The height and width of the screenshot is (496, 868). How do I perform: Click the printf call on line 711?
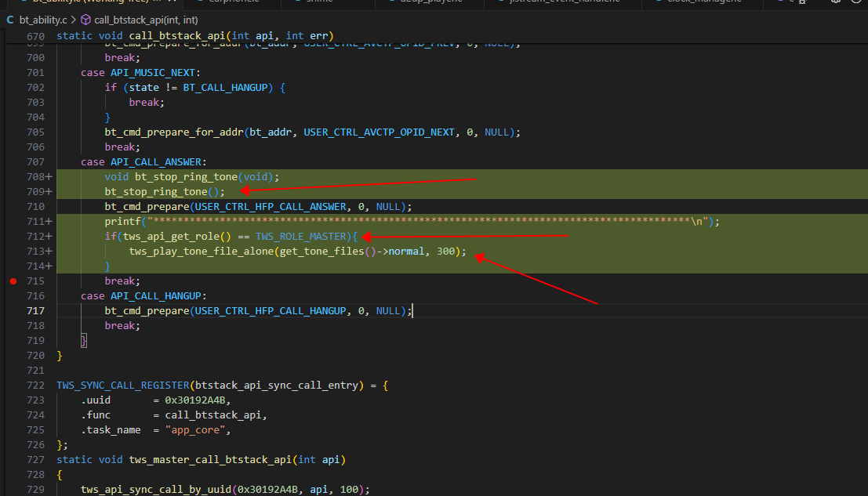coord(123,222)
